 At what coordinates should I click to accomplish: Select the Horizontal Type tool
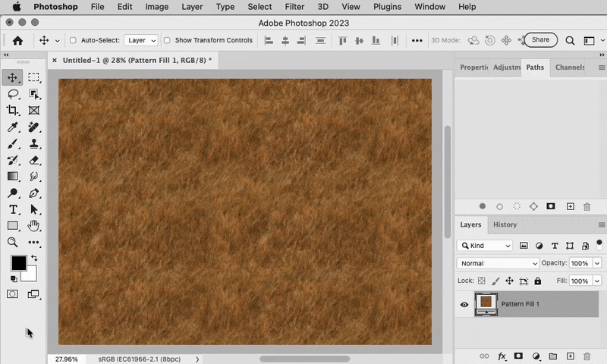point(13,209)
